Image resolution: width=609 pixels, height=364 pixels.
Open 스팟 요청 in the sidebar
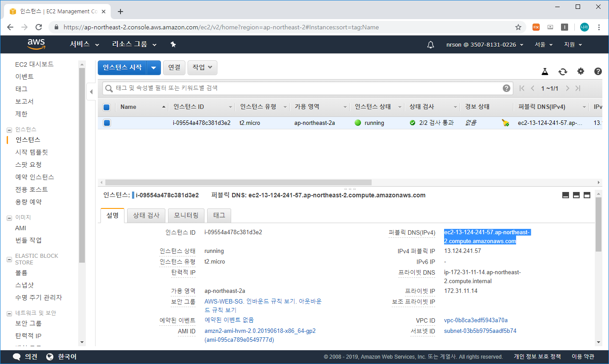coord(28,164)
